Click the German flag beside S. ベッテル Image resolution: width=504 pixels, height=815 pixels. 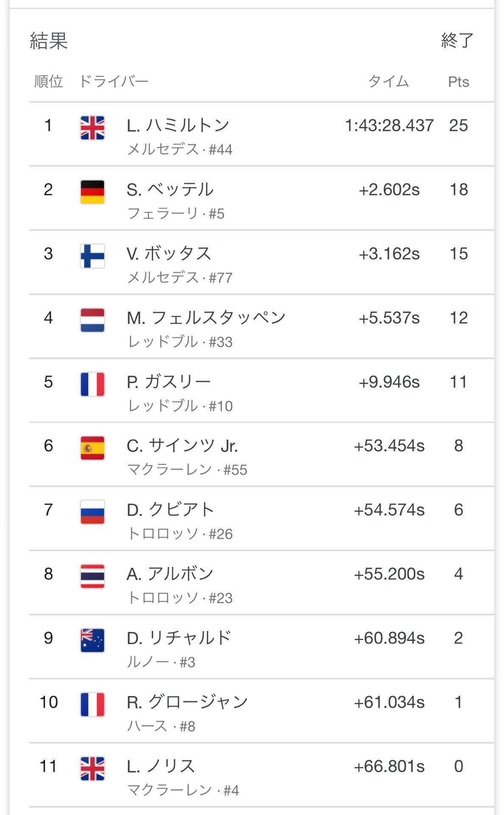click(x=92, y=192)
